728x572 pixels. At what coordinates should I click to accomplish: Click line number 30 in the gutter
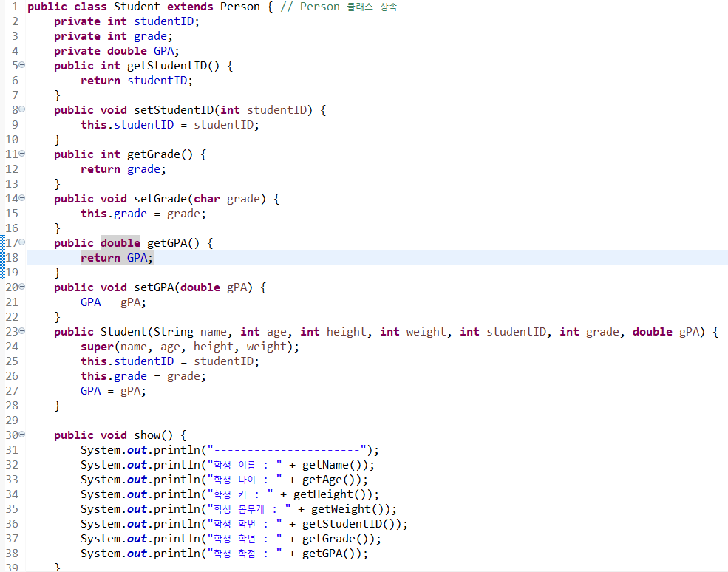click(x=12, y=435)
